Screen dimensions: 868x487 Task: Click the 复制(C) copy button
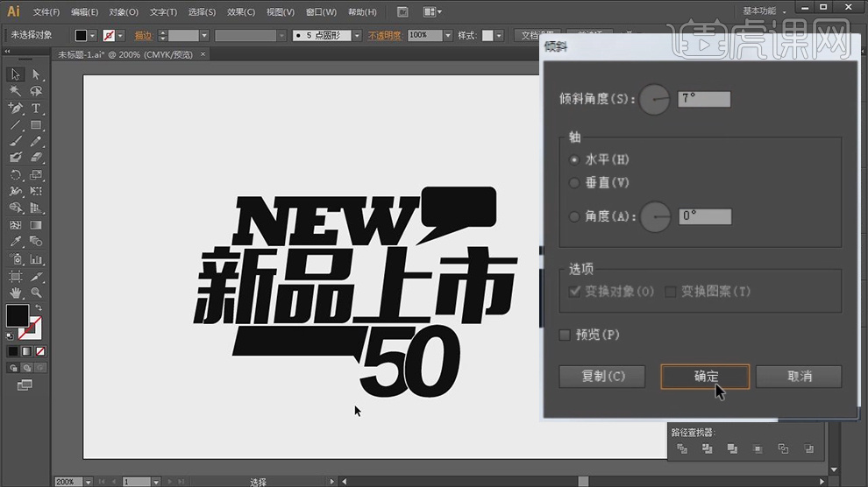pyautogui.click(x=602, y=377)
